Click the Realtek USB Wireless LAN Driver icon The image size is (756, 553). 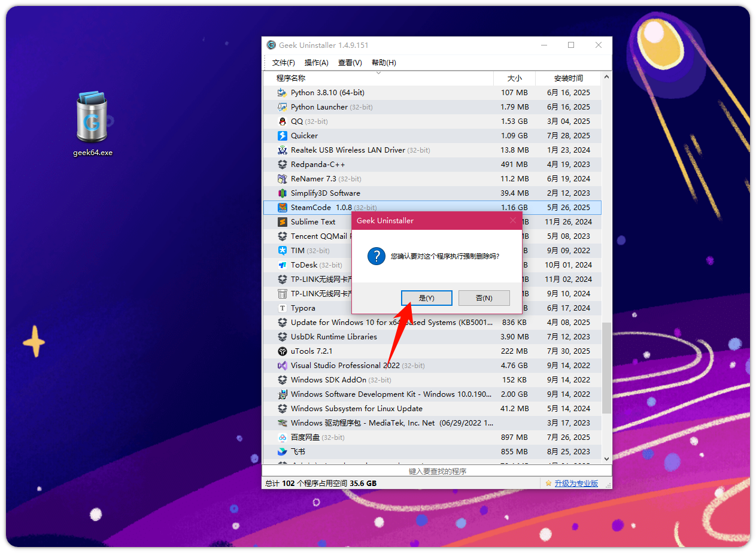pos(283,150)
